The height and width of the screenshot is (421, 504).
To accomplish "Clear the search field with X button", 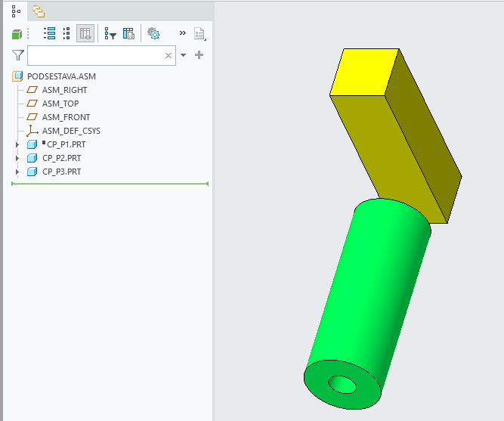I will (x=169, y=55).
